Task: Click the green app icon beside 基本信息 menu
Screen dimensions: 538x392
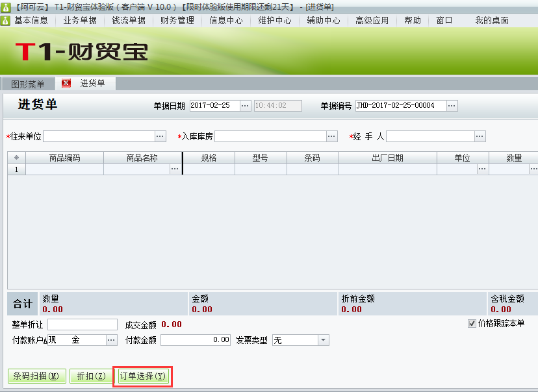Action: tap(5, 21)
